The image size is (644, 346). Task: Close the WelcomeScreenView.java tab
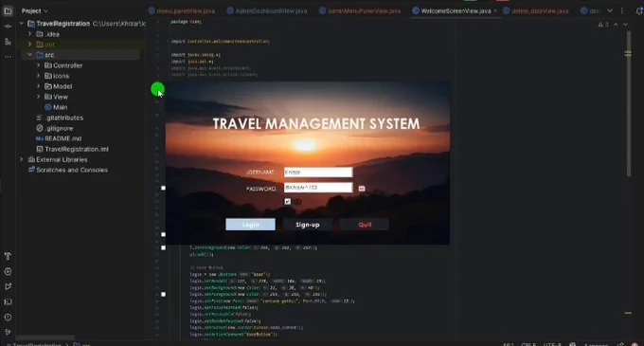click(x=495, y=10)
